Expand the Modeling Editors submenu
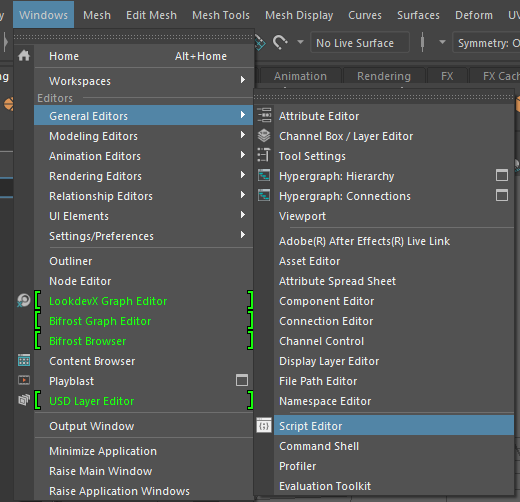The width and height of the screenshot is (520, 502). [x=144, y=135]
